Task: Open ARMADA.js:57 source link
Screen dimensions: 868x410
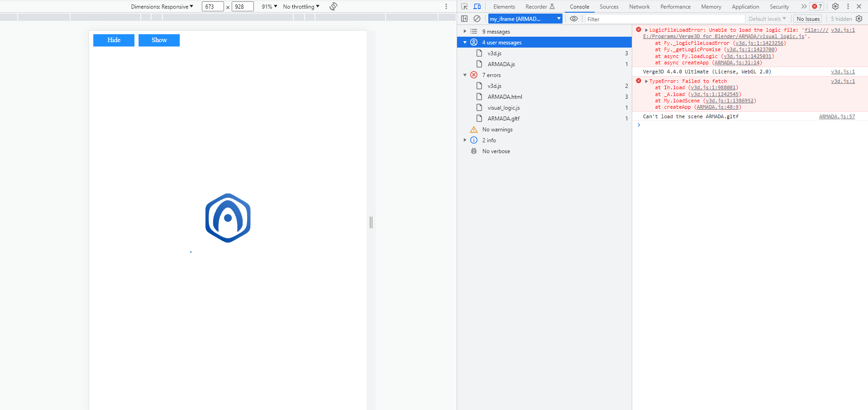Action: [837, 116]
